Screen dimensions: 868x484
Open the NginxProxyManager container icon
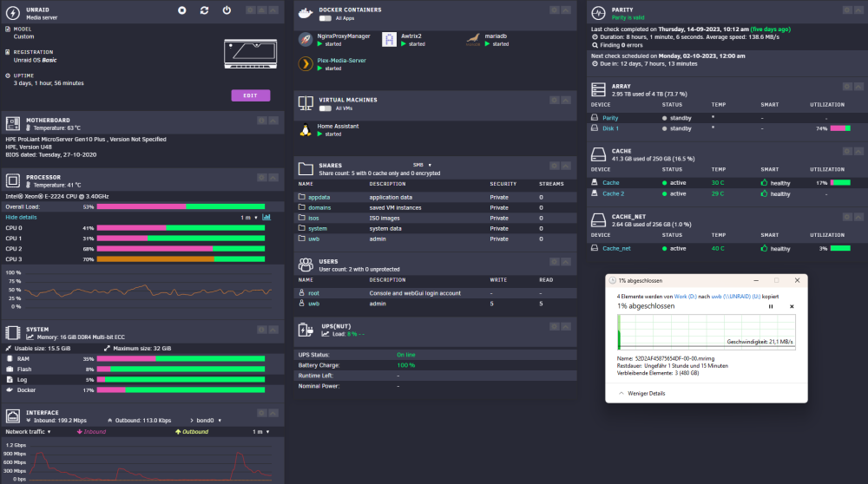306,39
